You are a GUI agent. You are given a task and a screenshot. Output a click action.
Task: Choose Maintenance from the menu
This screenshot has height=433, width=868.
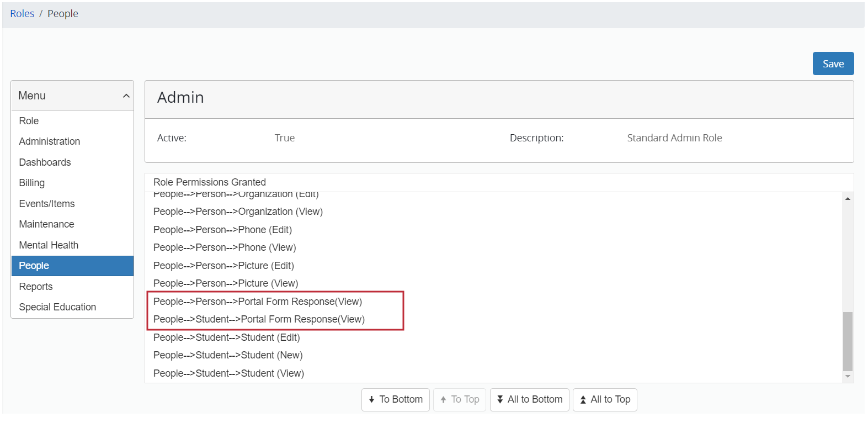tap(46, 224)
